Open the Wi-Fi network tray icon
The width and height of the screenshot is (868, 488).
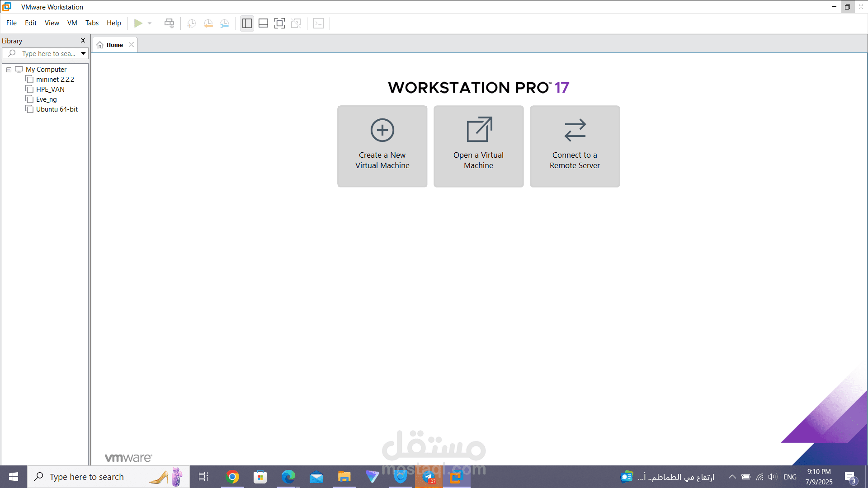[760, 477]
